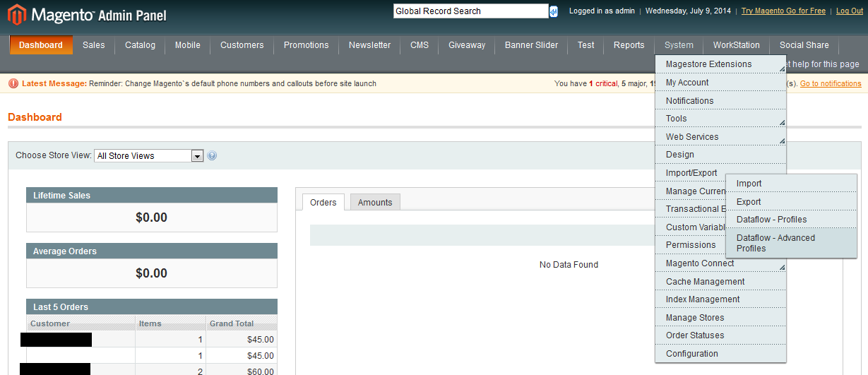Image resolution: width=868 pixels, height=375 pixels.
Task: Open the Social Share menu
Action: pyautogui.click(x=804, y=45)
